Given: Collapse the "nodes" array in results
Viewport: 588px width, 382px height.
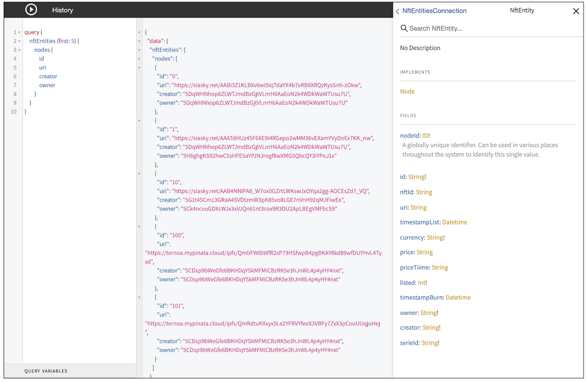Looking at the screenshot, I should click(139, 59).
